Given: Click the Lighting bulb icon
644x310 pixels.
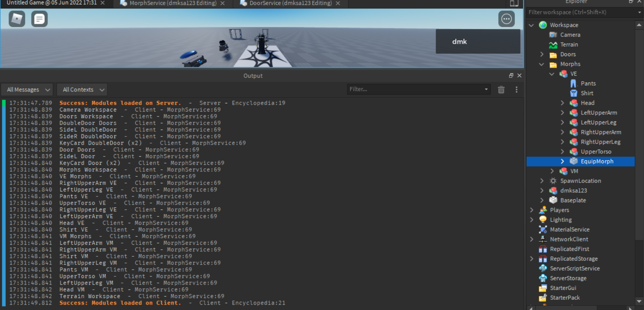Looking at the screenshot, I should point(543,220).
